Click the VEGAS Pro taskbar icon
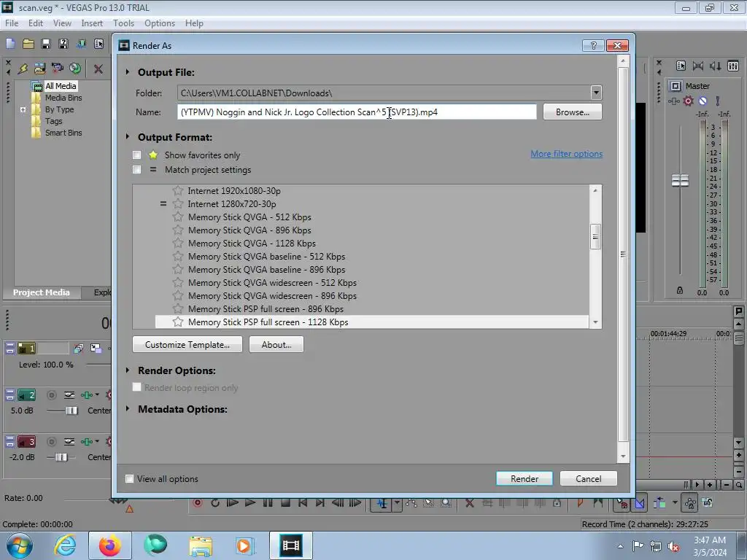The height and width of the screenshot is (560, 747). (290, 545)
